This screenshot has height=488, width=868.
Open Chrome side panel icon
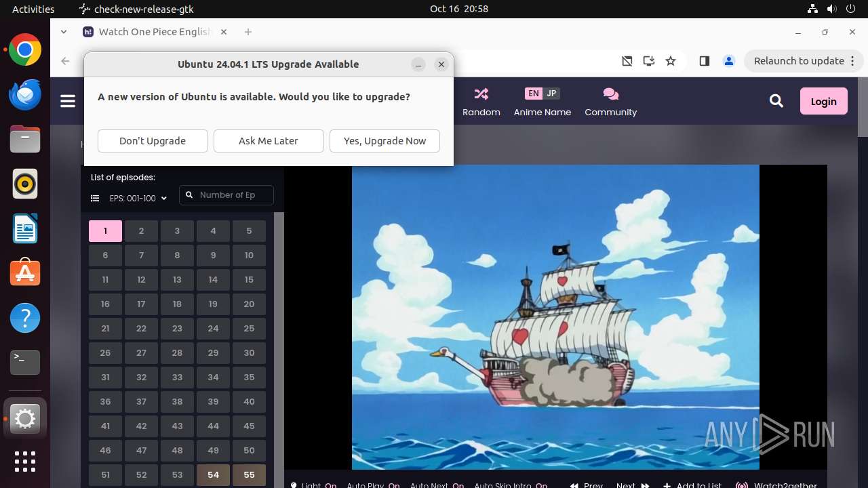[704, 61]
